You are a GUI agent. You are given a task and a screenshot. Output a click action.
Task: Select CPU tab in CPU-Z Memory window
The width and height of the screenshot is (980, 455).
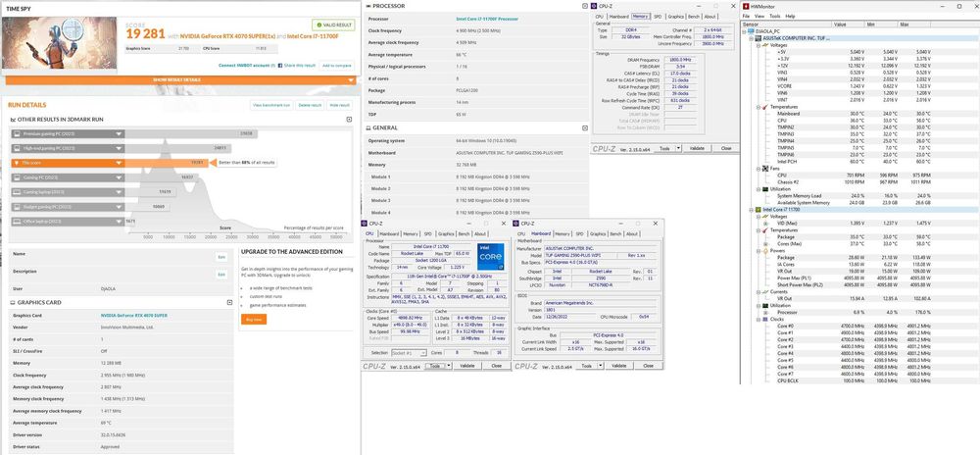(x=600, y=17)
